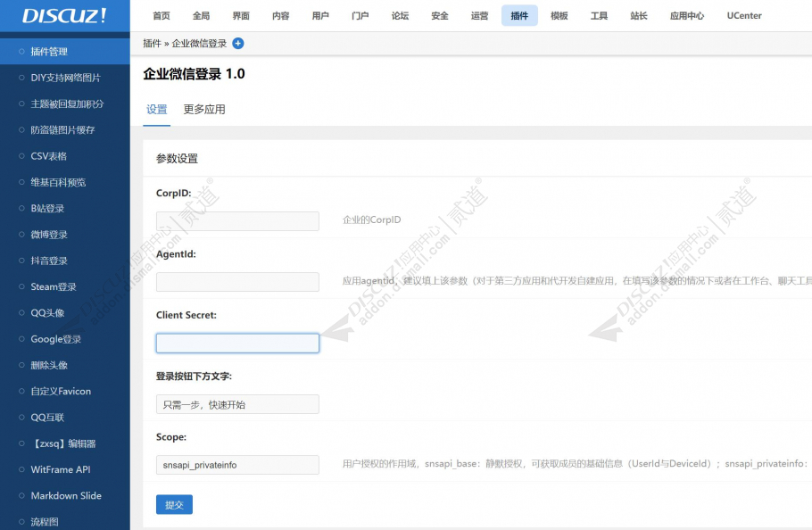The image size is (812, 530).
Task: Switch to the 更多应用 tab
Action: [204, 109]
